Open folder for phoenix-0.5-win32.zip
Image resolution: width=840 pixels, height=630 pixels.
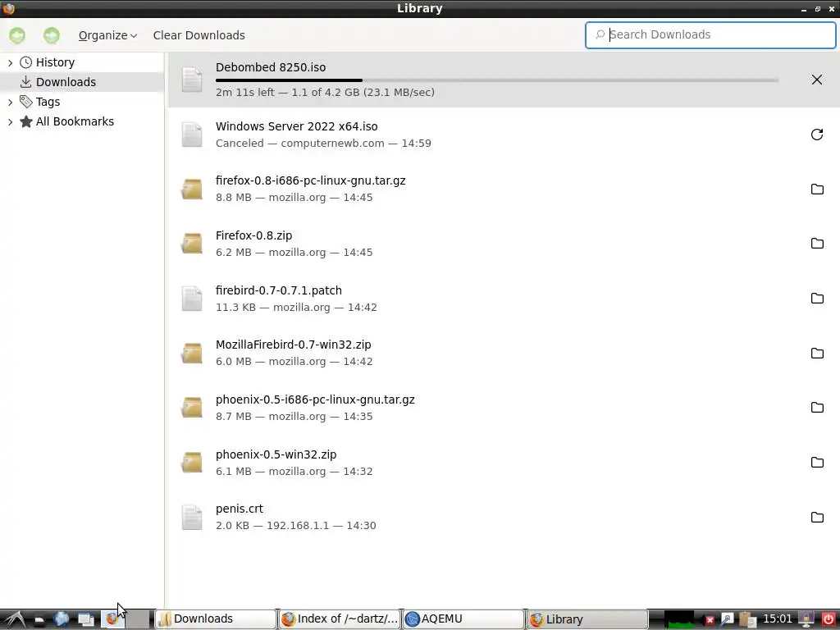(817, 463)
